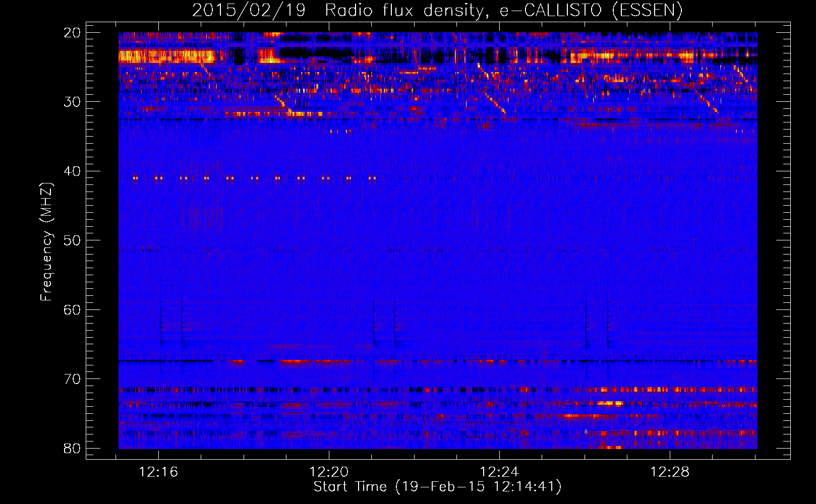Image resolution: width=816 pixels, height=504 pixels.
Task: Select the 70 MHz frequency tick label
Action: pyautogui.click(x=73, y=379)
